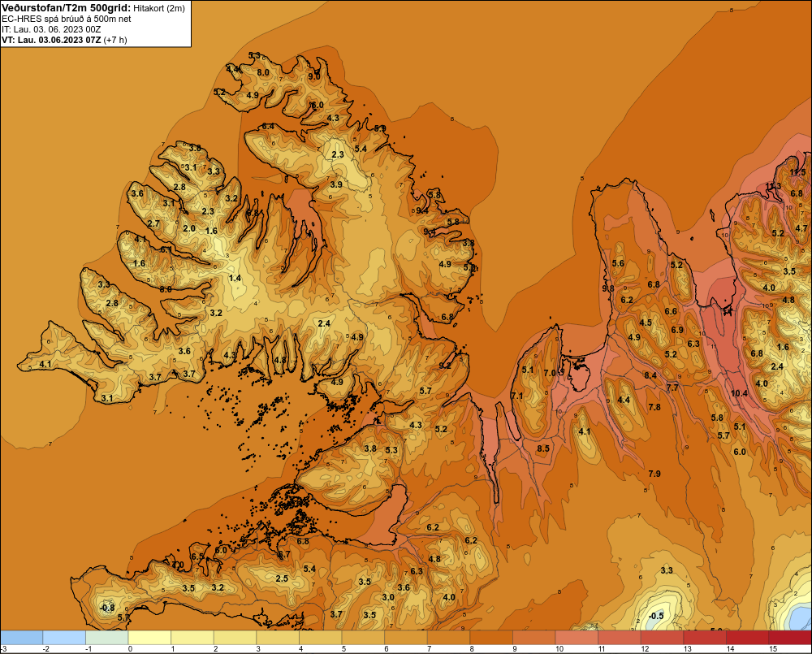Select the legend color between 8 and 9
This screenshot has width=812, height=654.
pyautogui.click(x=491, y=638)
